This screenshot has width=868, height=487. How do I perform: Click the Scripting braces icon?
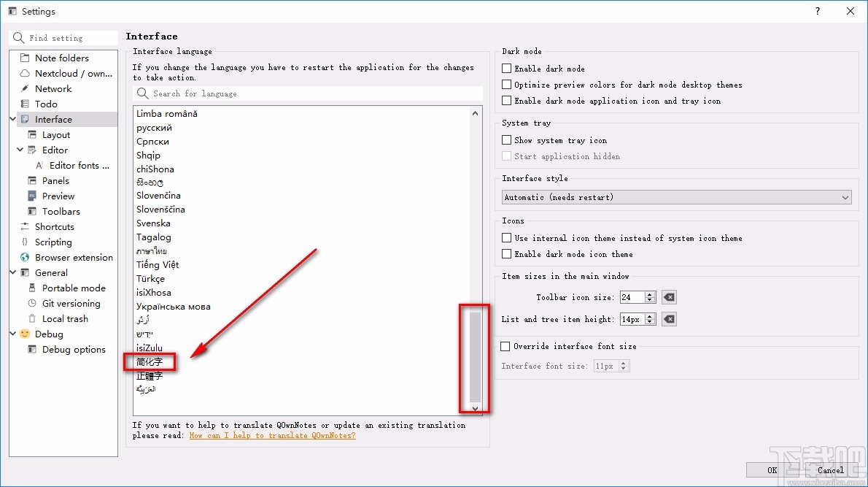point(24,242)
